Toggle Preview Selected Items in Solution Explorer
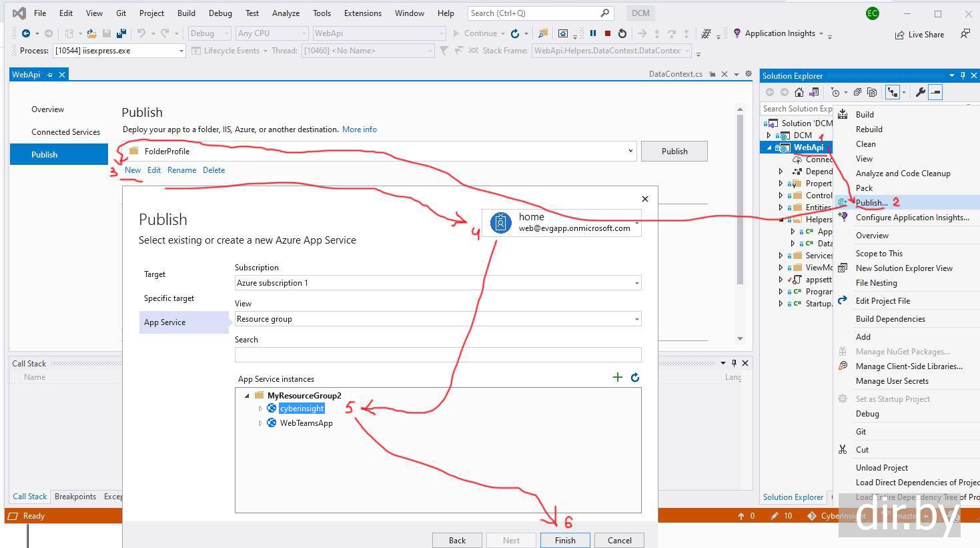 coord(935,93)
